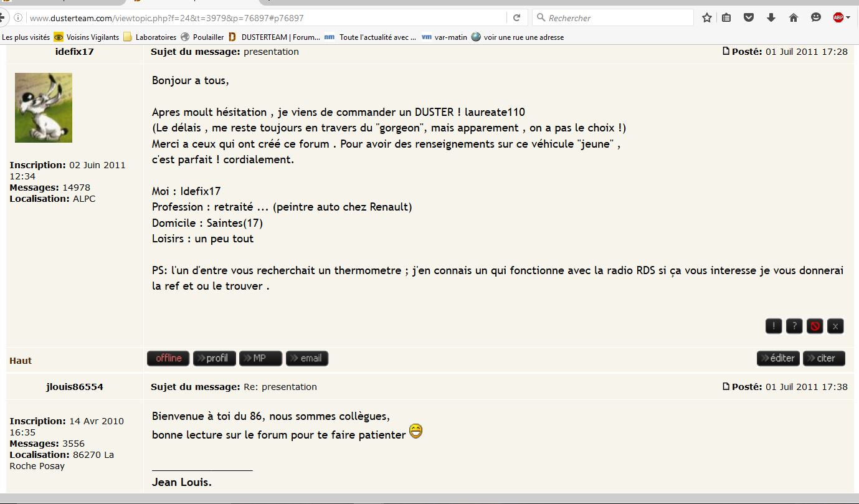Click the Adblock Plus ABP icon
This screenshot has width=859, height=504.
[x=838, y=18]
